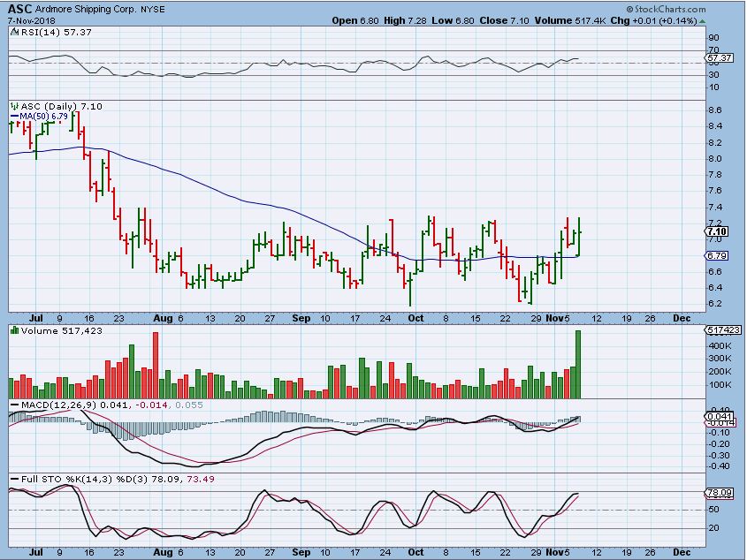
Task: Click the green up-triangle change indicator
Action: [703, 21]
